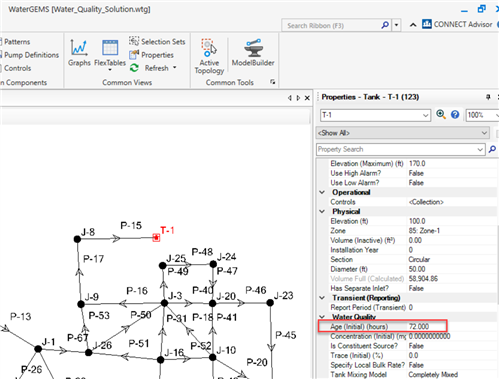Open Refresh dropdown arrow
499x379 pixels.
[x=174, y=68]
